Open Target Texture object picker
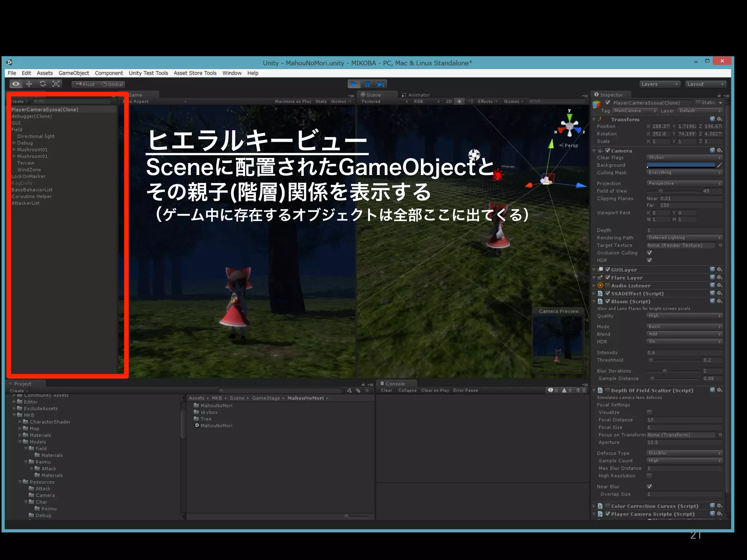 click(x=720, y=245)
